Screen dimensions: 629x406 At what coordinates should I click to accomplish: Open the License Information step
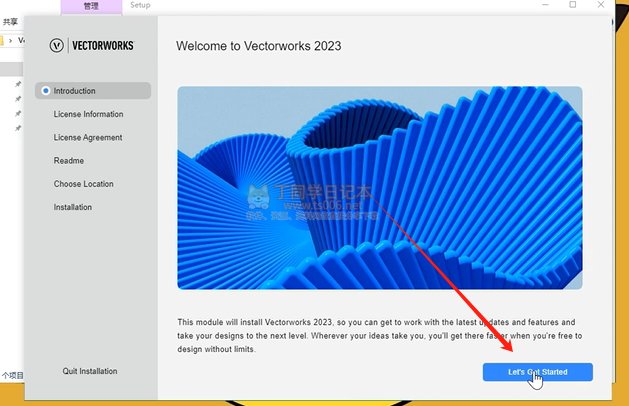(88, 114)
